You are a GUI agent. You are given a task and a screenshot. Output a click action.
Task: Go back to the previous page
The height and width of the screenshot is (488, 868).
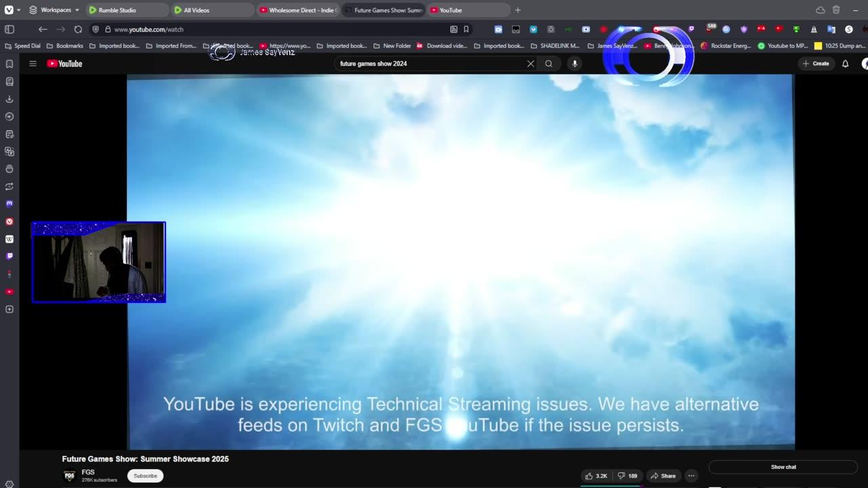[x=43, y=29]
